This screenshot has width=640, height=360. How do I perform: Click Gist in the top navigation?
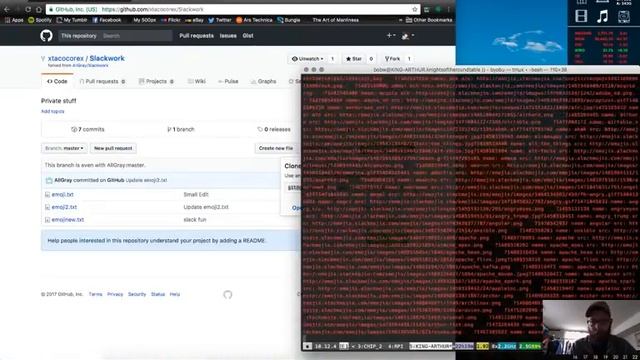[248, 36]
